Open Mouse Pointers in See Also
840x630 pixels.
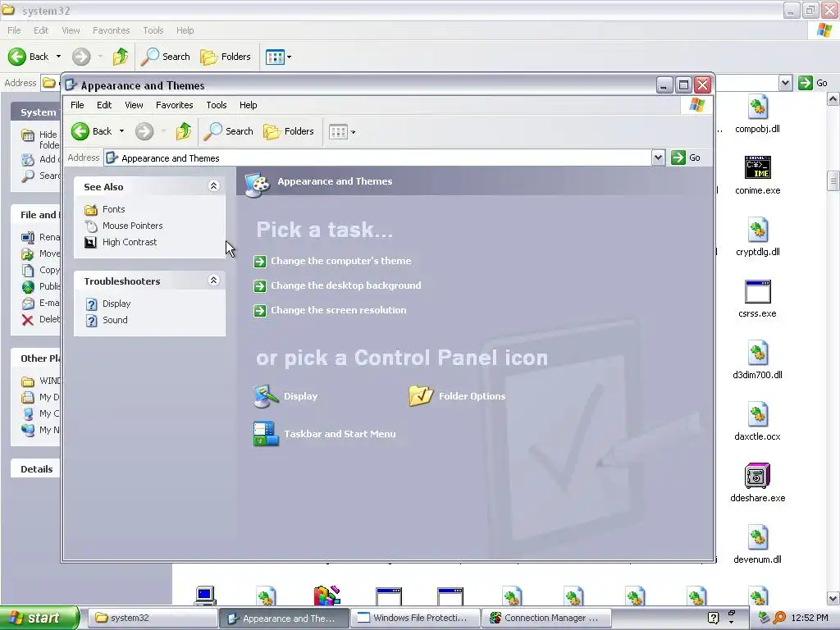[132, 226]
